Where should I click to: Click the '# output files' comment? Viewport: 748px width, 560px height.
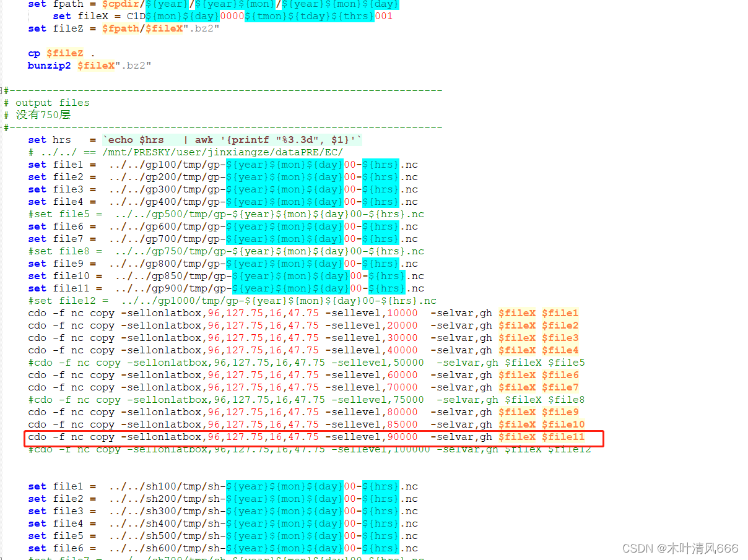click(x=52, y=103)
